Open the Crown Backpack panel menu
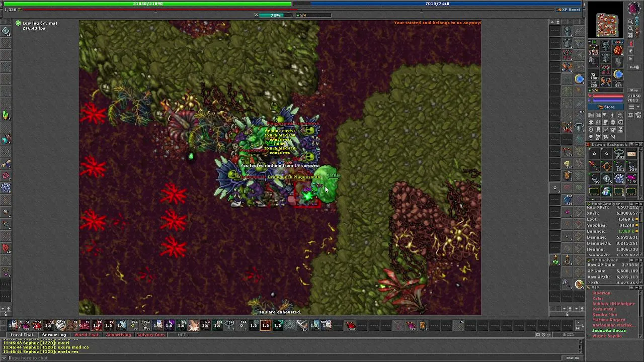Screen dimensions: 644x362 pyautogui.click(x=631, y=145)
